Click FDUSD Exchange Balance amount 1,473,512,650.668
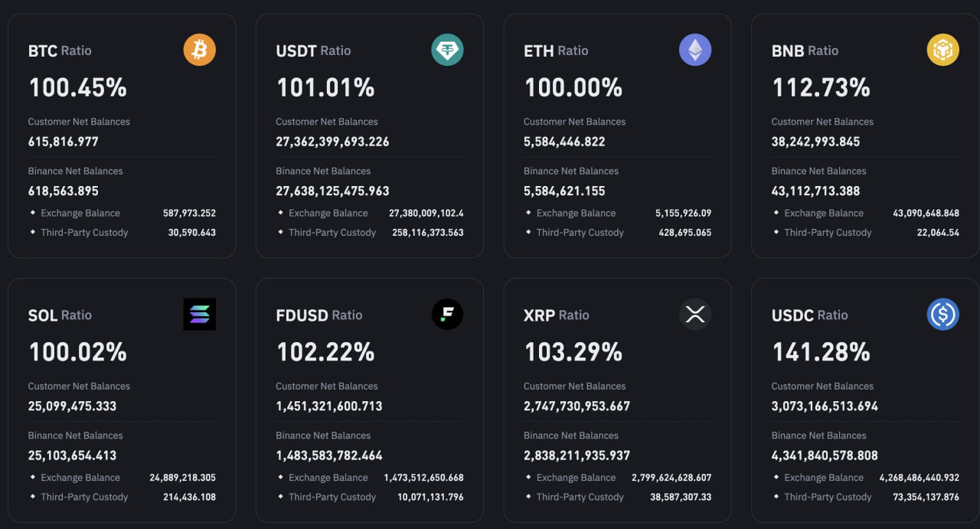The width and height of the screenshot is (980, 529). (x=424, y=478)
